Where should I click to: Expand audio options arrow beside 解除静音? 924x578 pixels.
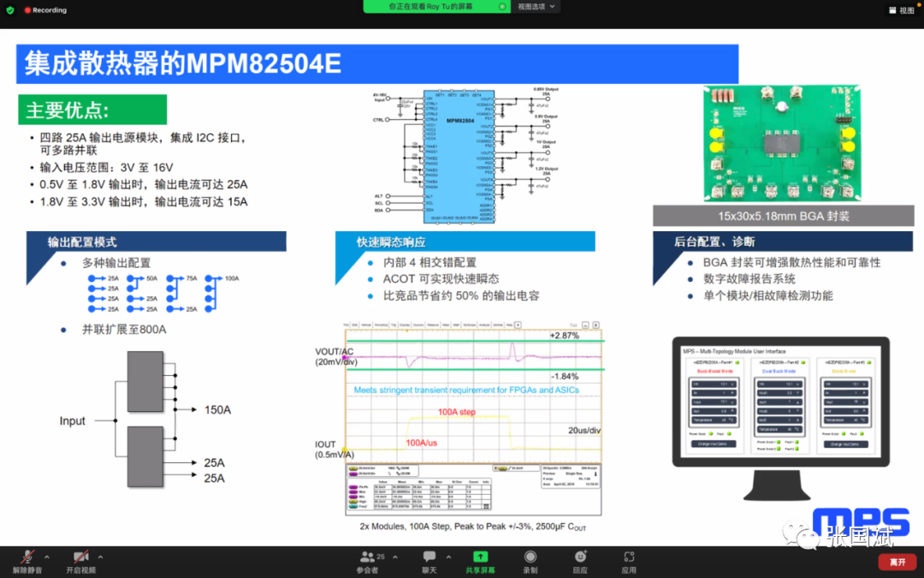coord(47,557)
